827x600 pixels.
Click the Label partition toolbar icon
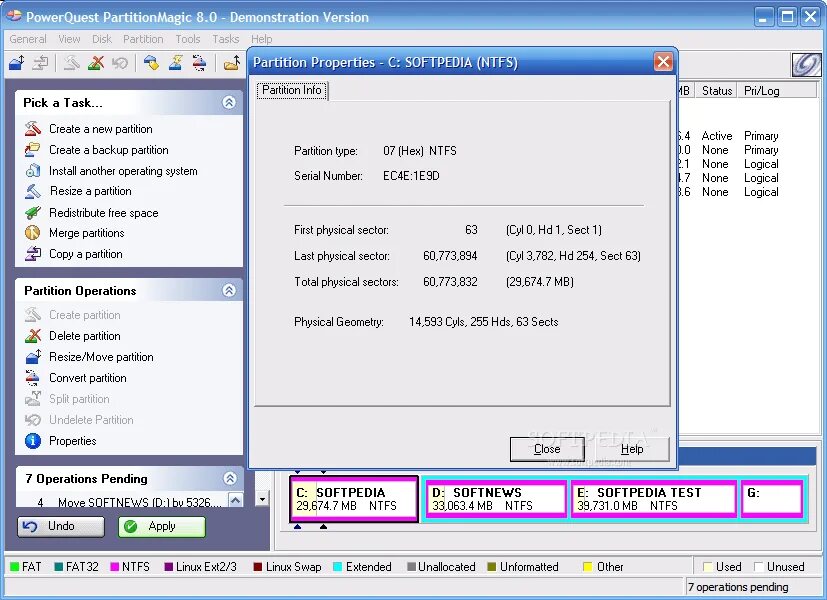tap(151, 63)
